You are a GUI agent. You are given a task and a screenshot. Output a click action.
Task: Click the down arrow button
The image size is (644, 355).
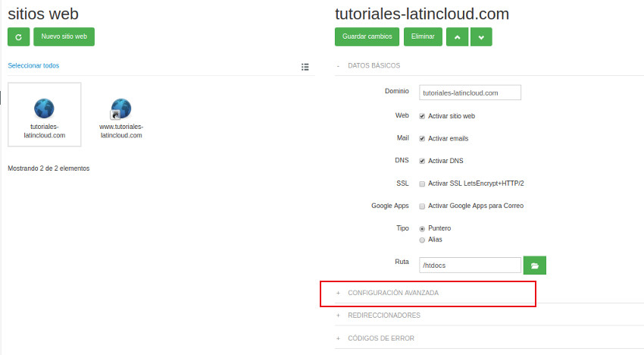coord(481,36)
